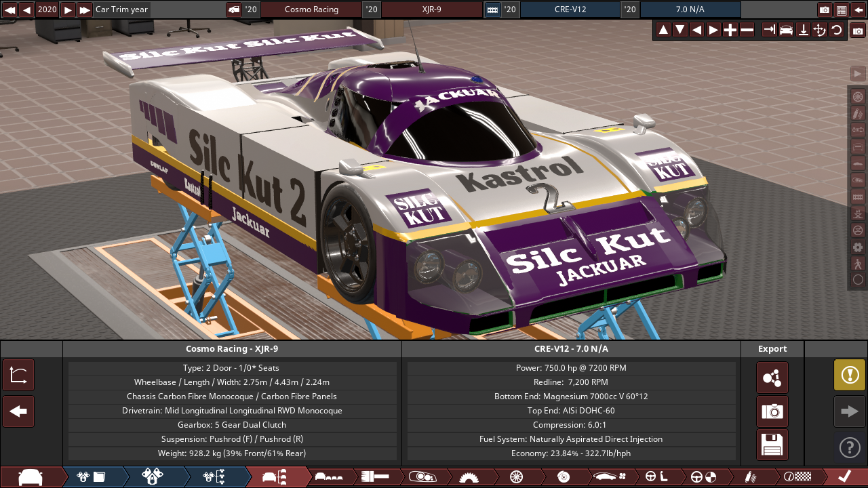Viewport: 868px width, 488px height.
Task: Click the axis rotation camera icon
Action: [820, 30]
